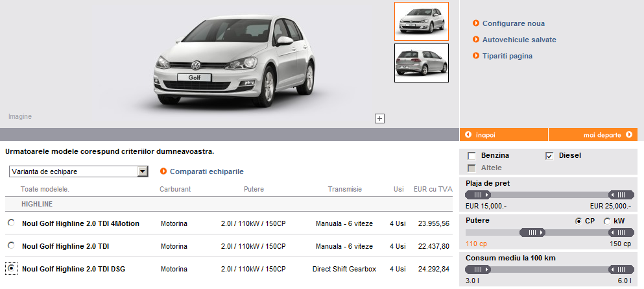Click orange arrow icon beside Configurare noua
The width and height of the screenshot is (644, 289).
476,23
